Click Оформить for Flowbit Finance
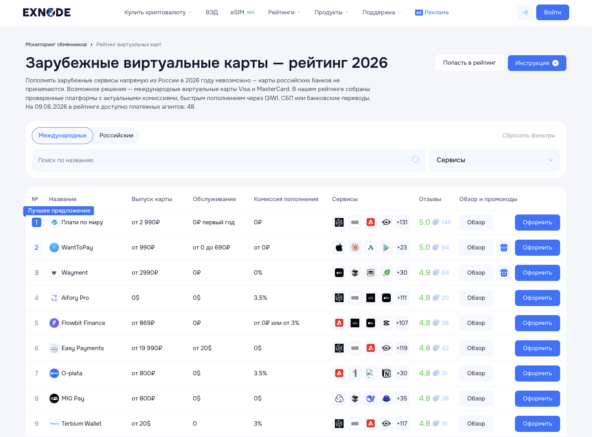The height and width of the screenshot is (437, 592). (x=537, y=323)
